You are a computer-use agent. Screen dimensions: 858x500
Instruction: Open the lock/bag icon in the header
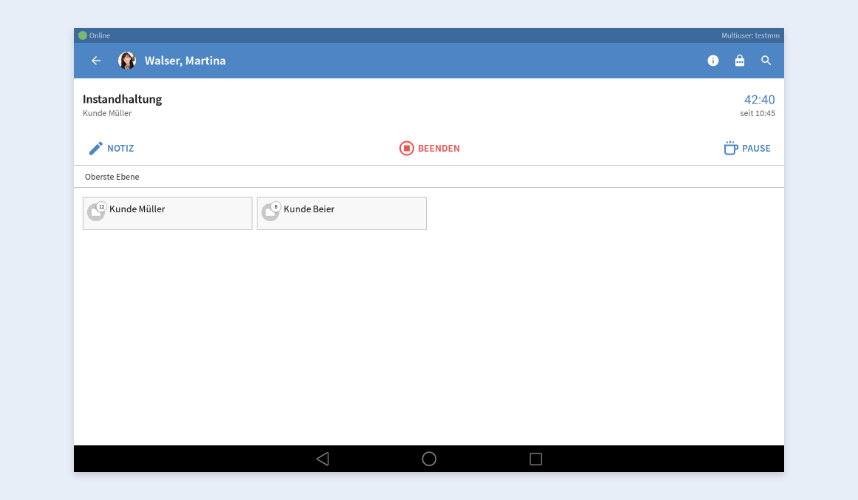pyautogui.click(x=739, y=61)
